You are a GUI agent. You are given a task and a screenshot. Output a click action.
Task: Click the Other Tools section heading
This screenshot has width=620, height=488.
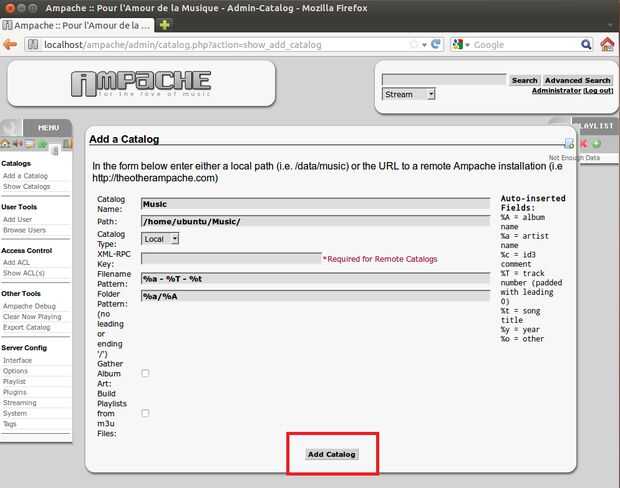tap(21, 293)
